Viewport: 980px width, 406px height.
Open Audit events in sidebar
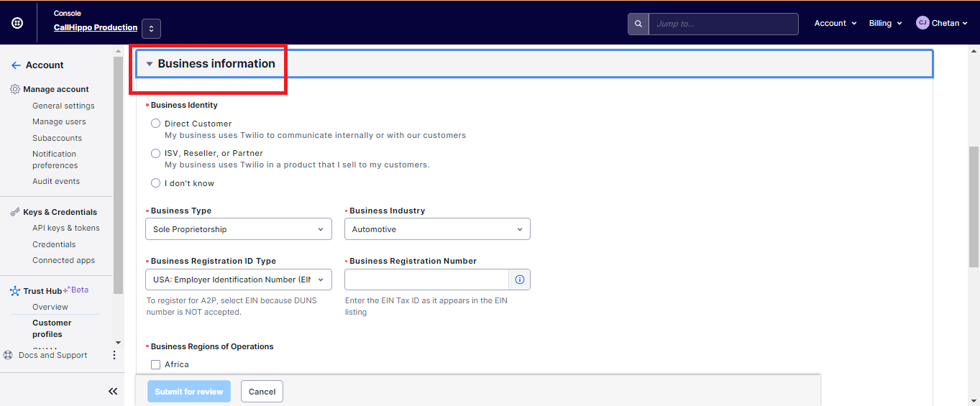pos(56,181)
